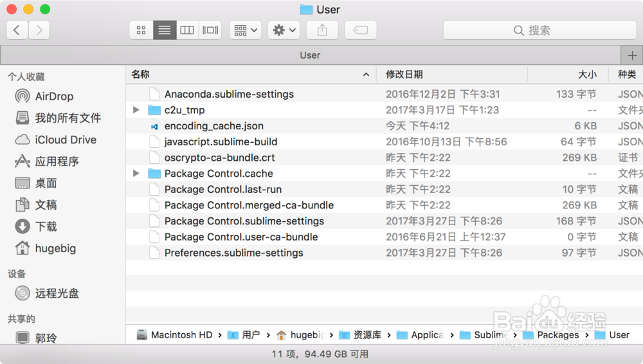
Task: Select the User tab
Action: [x=310, y=55]
